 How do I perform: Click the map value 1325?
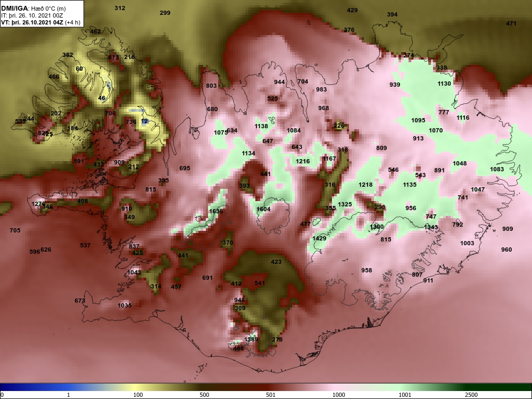(345, 204)
